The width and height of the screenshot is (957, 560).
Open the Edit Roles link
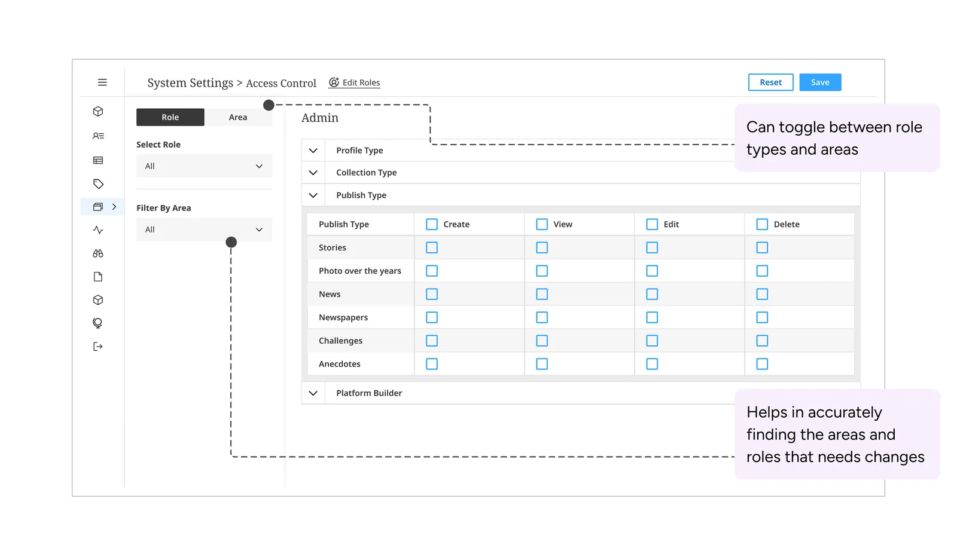(355, 82)
